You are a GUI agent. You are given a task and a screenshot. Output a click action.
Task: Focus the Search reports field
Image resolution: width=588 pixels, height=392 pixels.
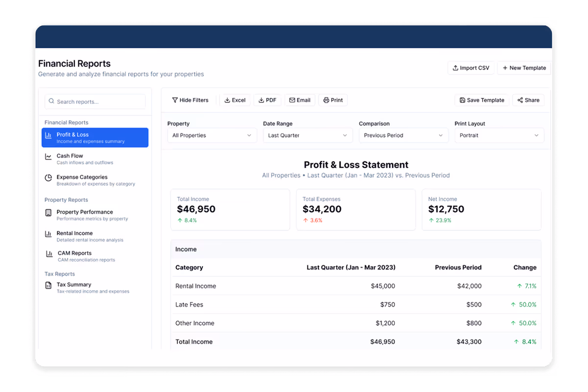tap(95, 101)
